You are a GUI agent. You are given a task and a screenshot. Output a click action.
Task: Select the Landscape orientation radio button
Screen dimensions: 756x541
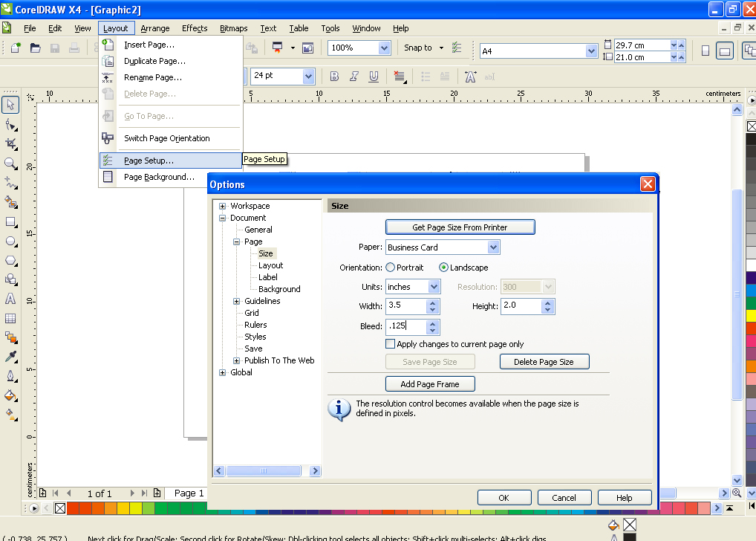click(x=443, y=268)
